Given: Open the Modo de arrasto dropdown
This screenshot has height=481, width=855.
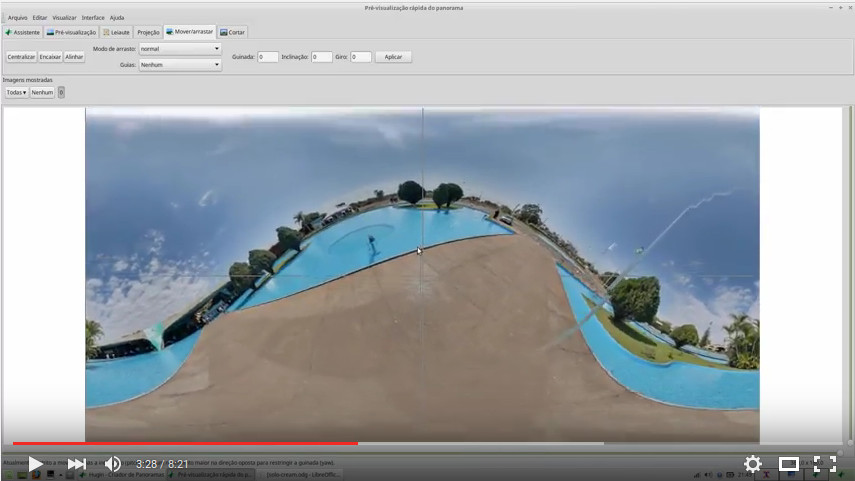Looking at the screenshot, I should pyautogui.click(x=180, y=49).
